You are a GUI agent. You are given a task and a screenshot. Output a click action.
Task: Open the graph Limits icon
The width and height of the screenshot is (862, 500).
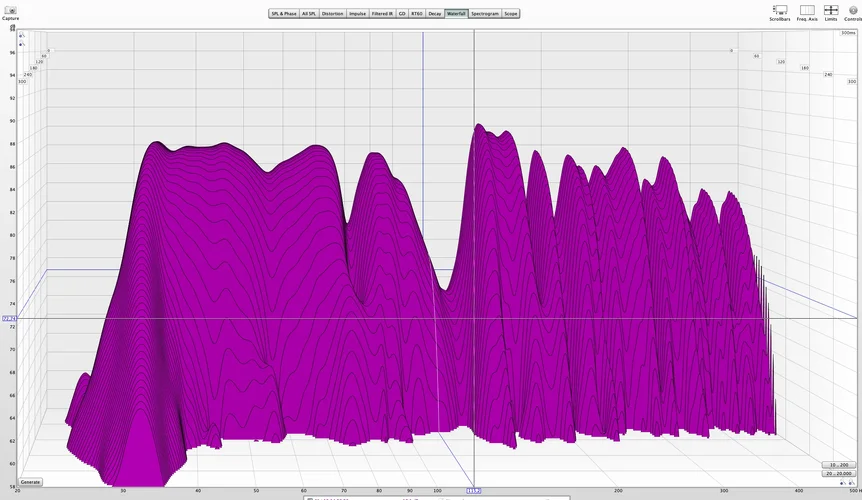click(831, 10)
